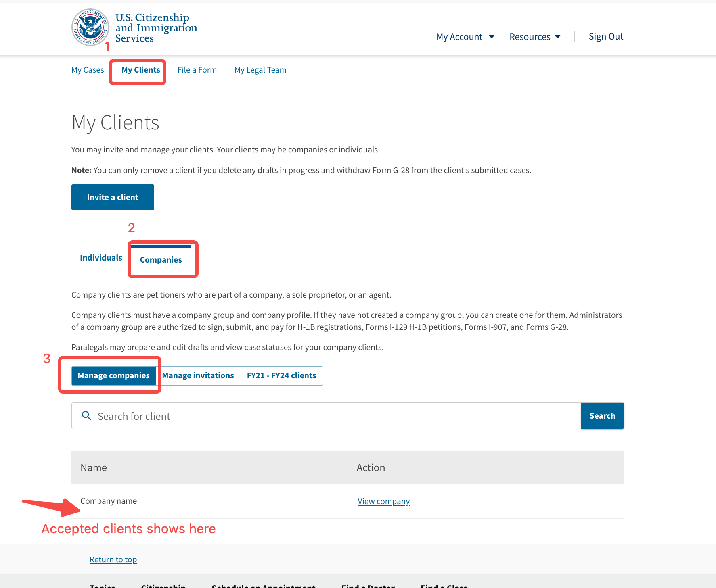Click the magnifying glass search icon
This screenshot has width=716, height=588.
[86, 415]
